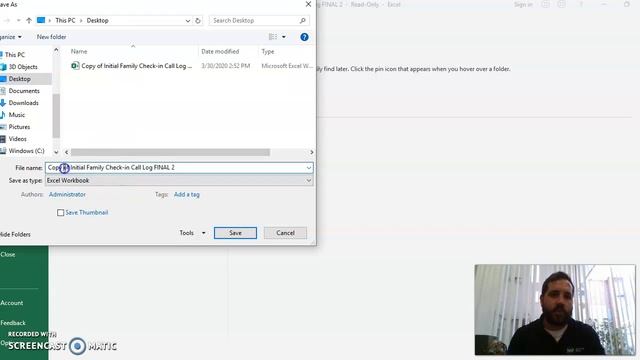Image resolution: width=640 pixels, height=360 pixels.
Task: Select the Excel file icon in the list
Action: (75, 66)
